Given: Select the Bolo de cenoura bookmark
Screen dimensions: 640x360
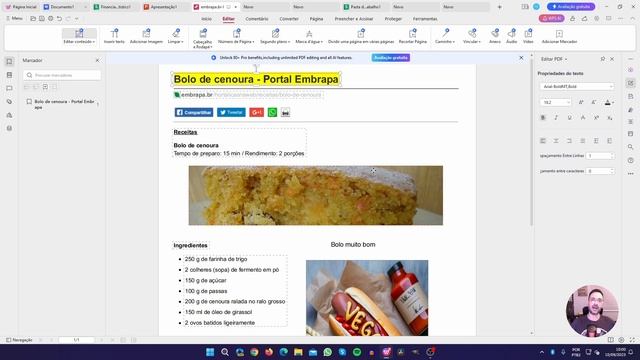Looking at the screenshot, I should [64, 104].
